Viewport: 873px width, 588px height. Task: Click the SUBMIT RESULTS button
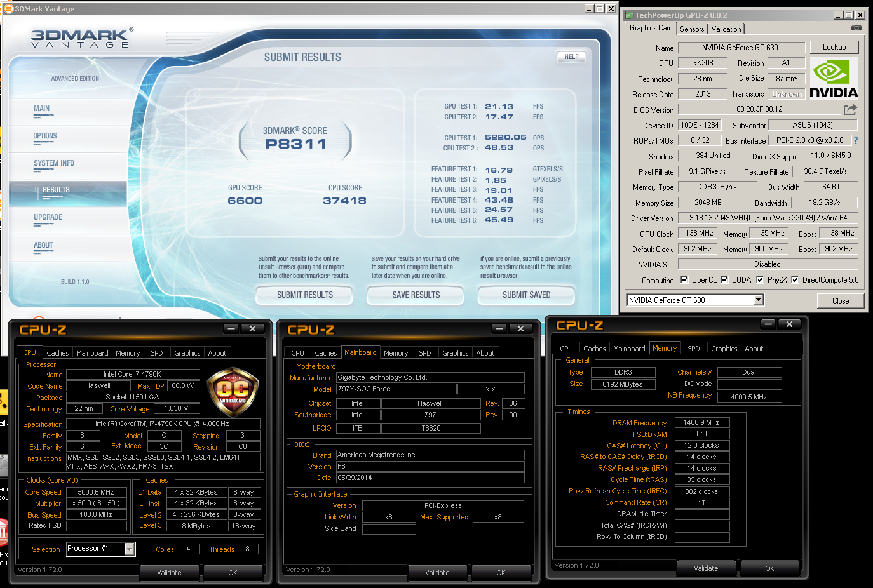point(305,295)
